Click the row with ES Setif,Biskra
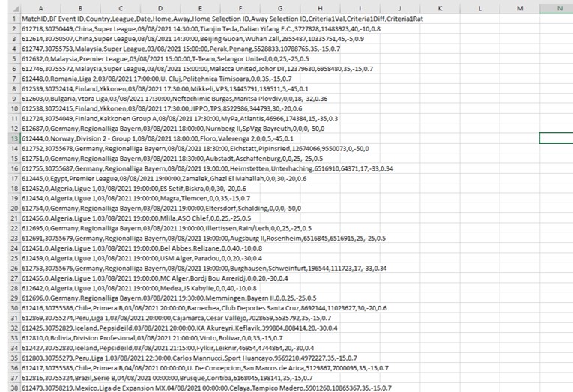Viewport: 573px width, 392px height. (x=134, y=189)
